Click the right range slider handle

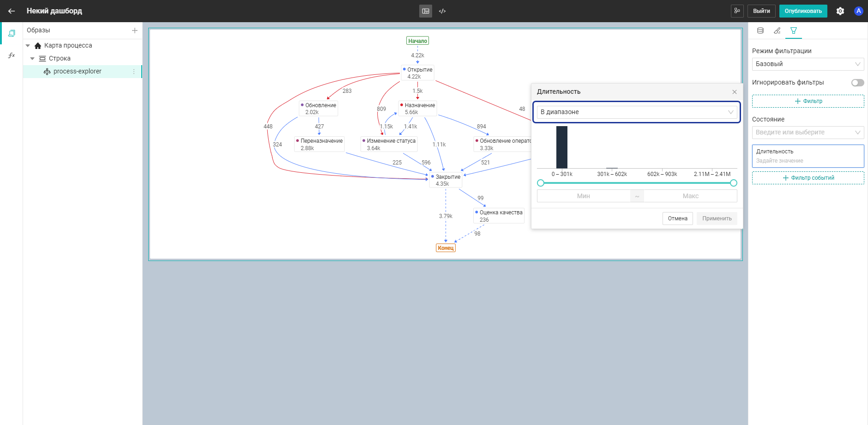pyautogui.click(x=734, y=183)
